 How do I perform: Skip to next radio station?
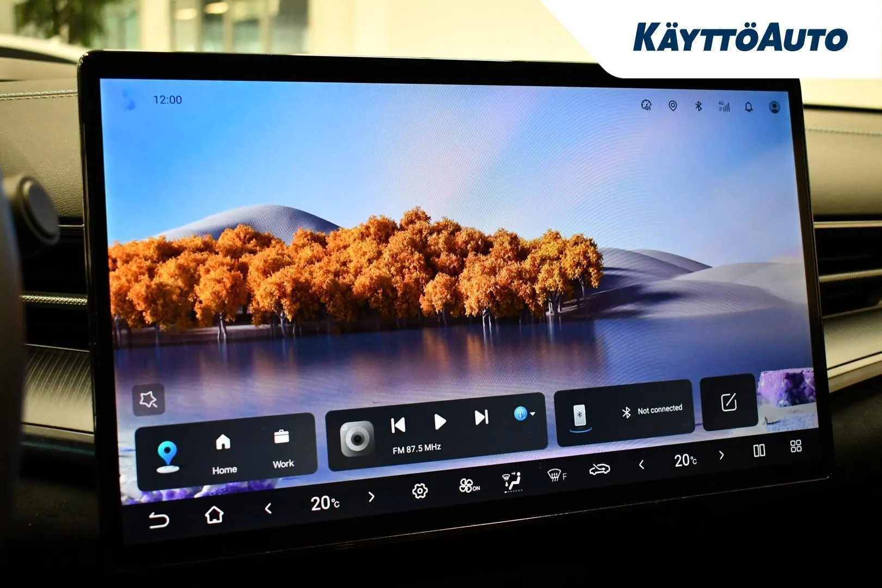tap(481, 418)
